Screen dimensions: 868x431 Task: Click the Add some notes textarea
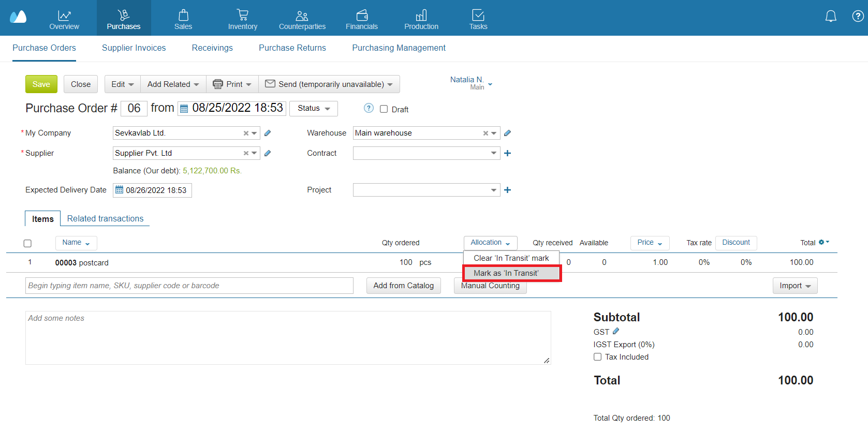[288, 338]
